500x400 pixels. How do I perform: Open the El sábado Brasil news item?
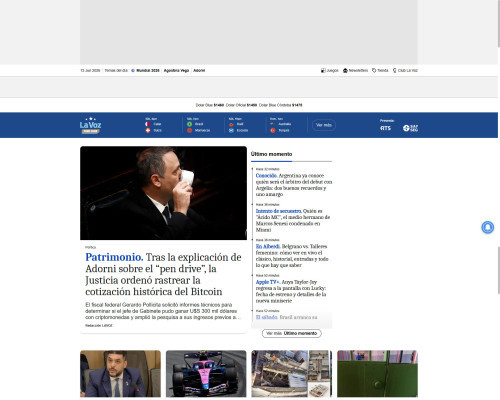[x=286, y=317]
